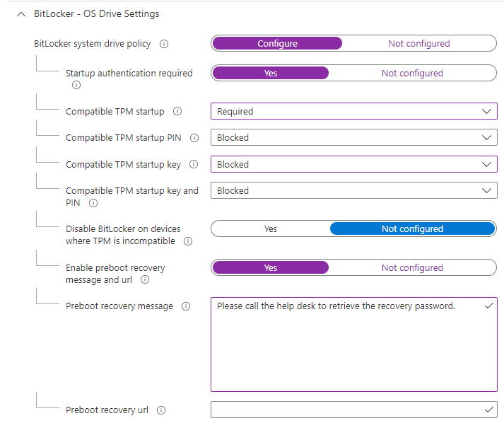Collapse the BitLocker - OS Drive Settings section
This screenshot has width=504, height=423.
tap(21, 14)
